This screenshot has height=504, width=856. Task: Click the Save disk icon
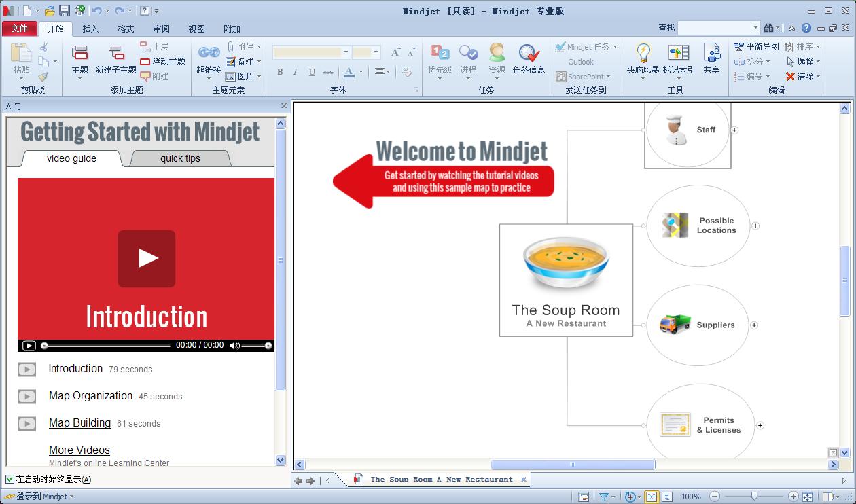(x=65, y=11)
